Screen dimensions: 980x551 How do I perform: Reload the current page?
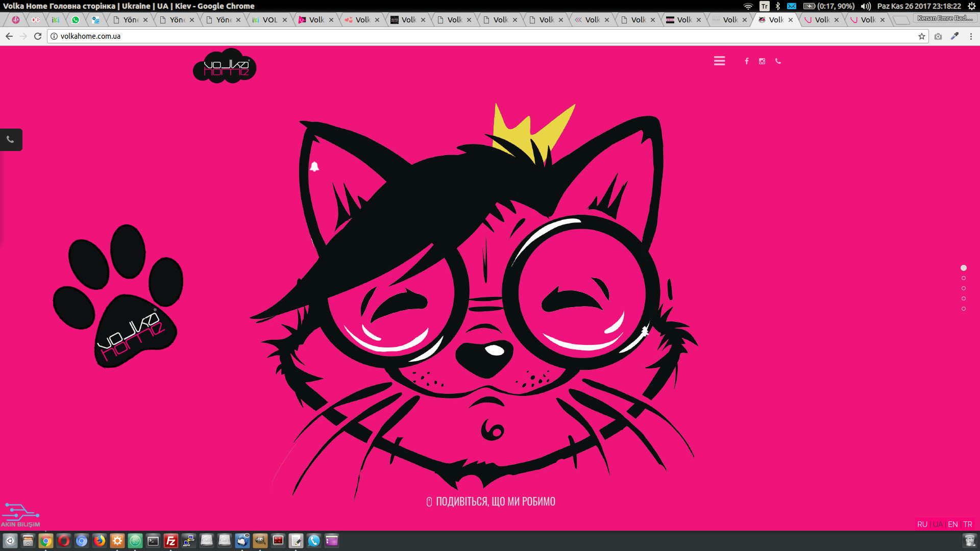(x=38, y=36)
